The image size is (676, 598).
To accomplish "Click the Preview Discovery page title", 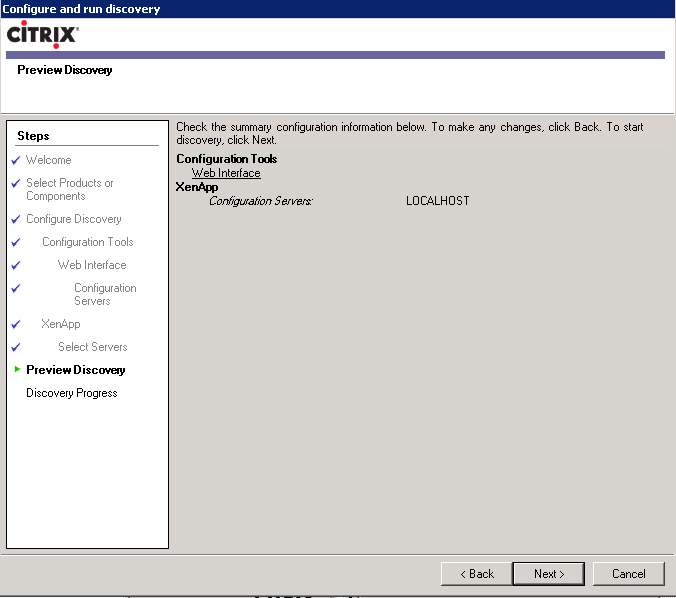I will click(65, 70).
